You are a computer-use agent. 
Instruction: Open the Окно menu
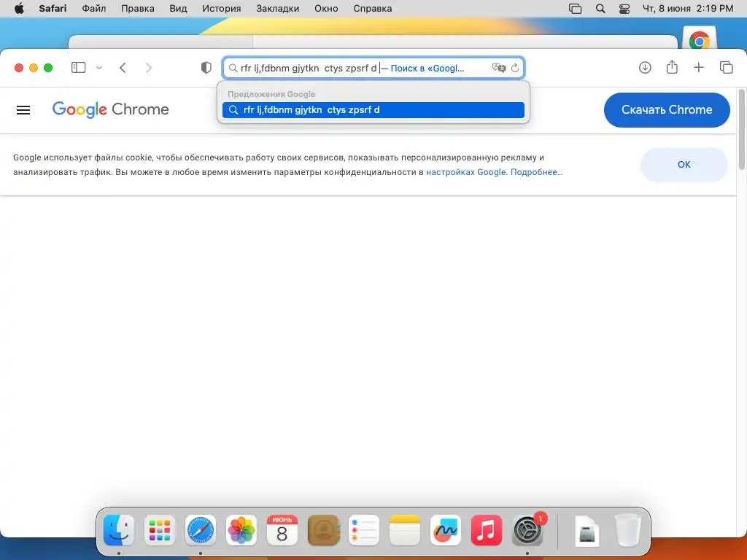[x=326, y=9]
